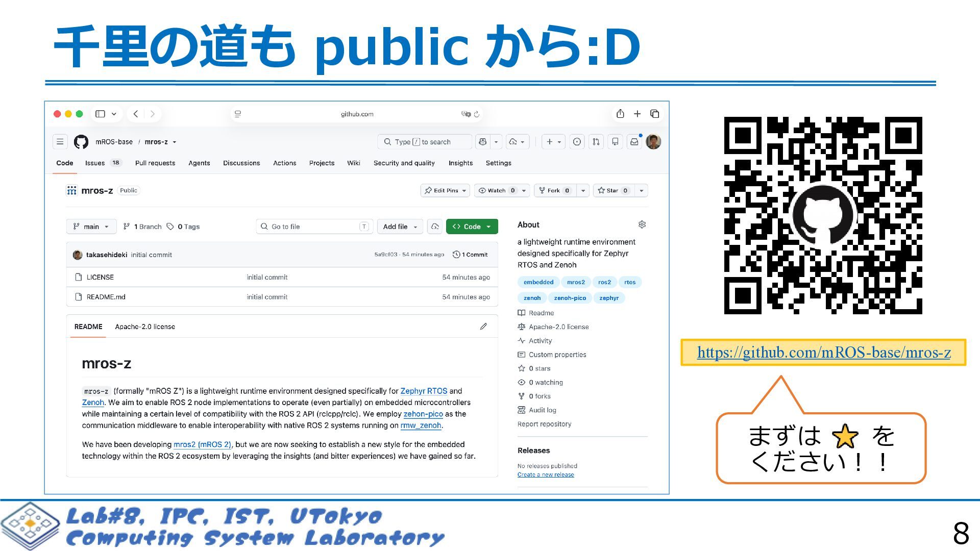980x551 pixels.
Task: Click Safari's forward arrow
Action: 152,114
